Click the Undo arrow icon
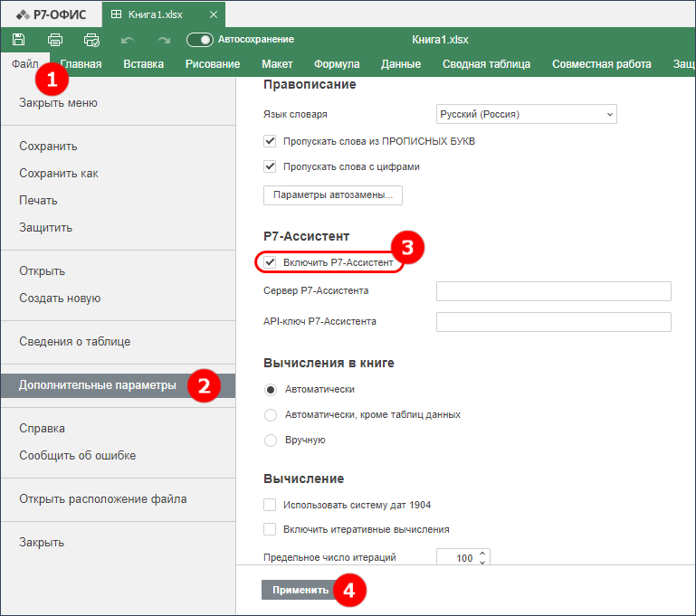Image resolution: width=696 pixels, height=616 pixels. [x=128, y=40]
